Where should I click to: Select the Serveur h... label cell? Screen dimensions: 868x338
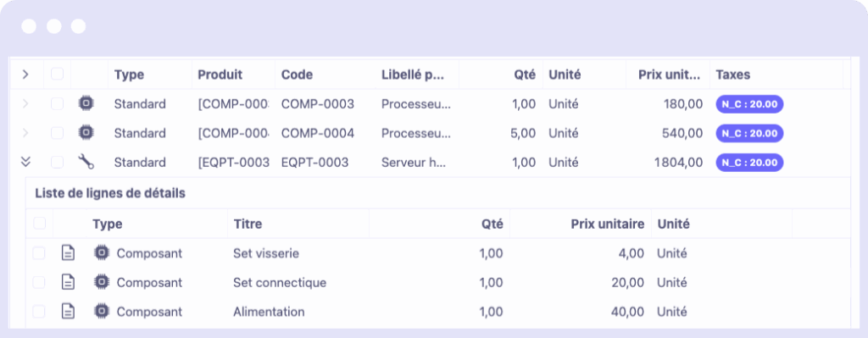[x=414, y=163]
